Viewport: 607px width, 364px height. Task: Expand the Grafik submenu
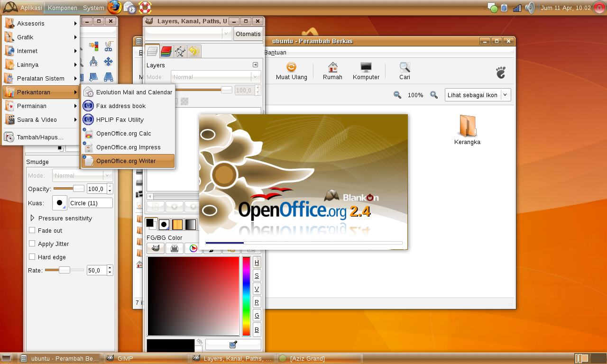click(40, 37)
